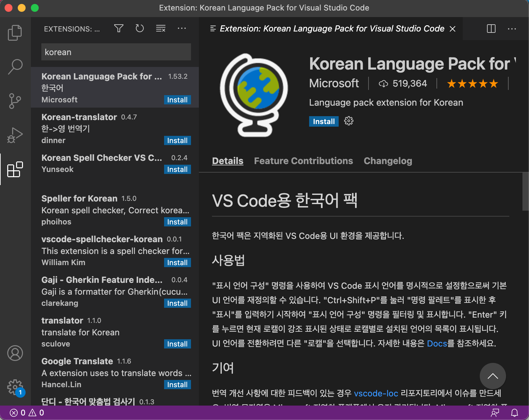Open extension manage gear next to Install
This screenshot has width=529, height=420.
pyautogui.click(x=349, y=121)
